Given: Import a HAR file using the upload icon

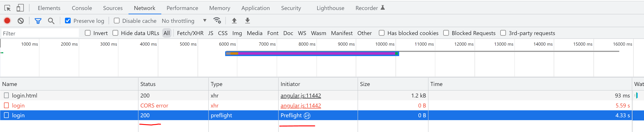Looking at the screenshot, I should coord(234,21).
